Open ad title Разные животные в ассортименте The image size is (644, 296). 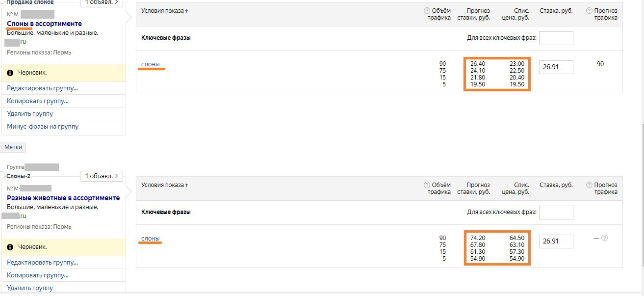63,198
